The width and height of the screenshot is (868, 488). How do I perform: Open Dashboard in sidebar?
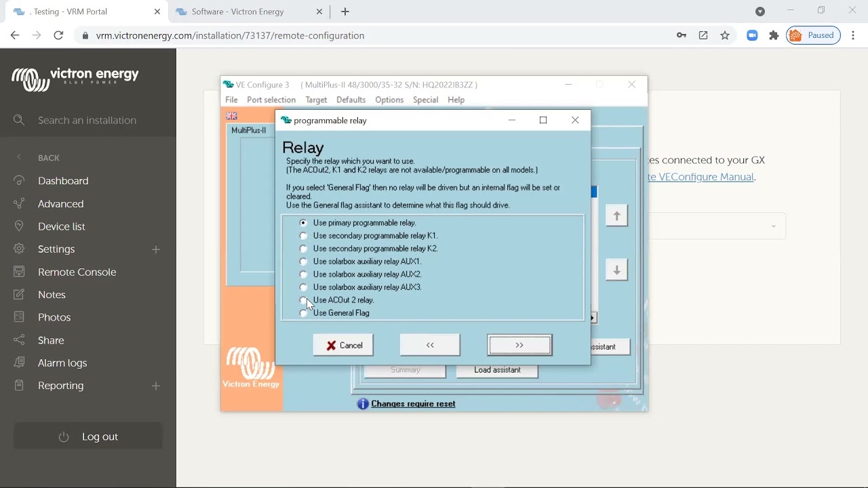[63, 181]
